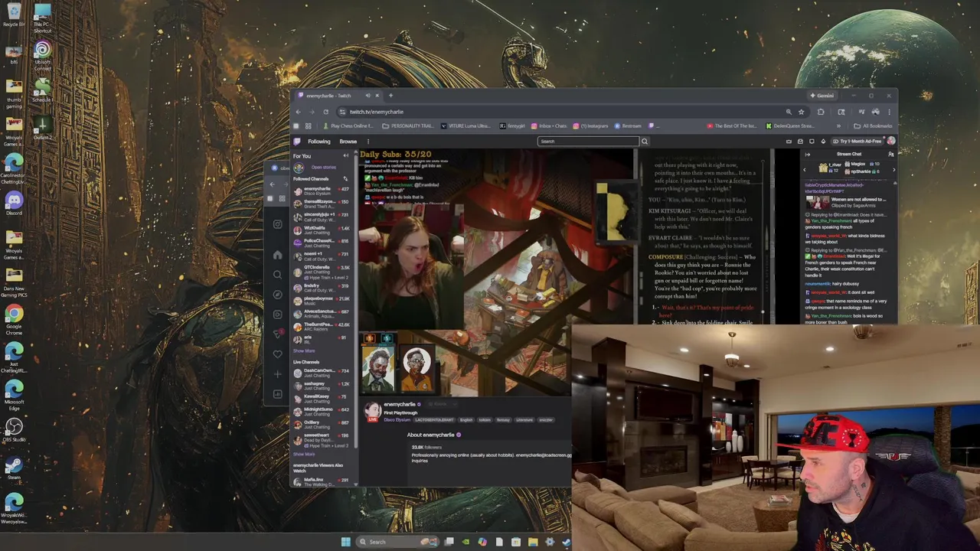Image resolution: width=980 pixels, height=551 pixels.
Task: Open the three-dot more menu beside Browse
Action: pyautogui.click(x=368, y=142)
